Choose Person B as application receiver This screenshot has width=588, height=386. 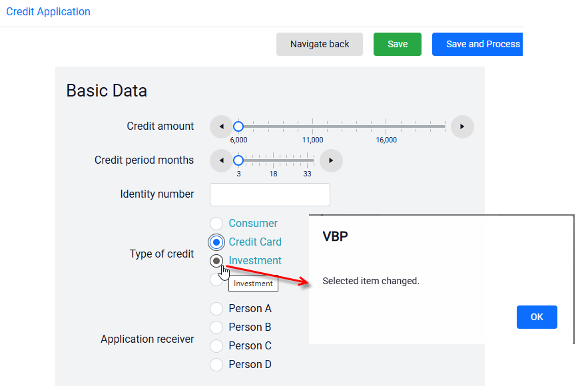(216, 327)
